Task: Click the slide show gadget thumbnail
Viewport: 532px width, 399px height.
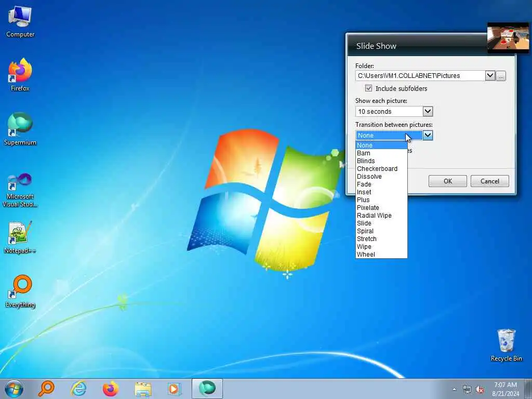Action: tap(508, 37)
